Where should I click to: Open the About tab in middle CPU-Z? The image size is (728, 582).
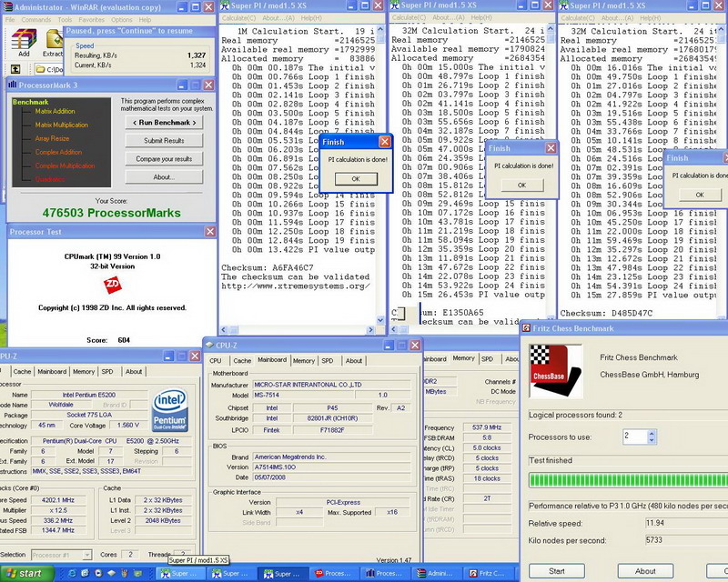[354, 361]
